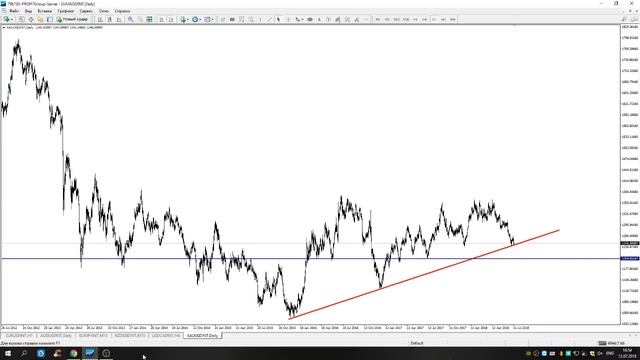Toggle chart shift icon

(171, 19)
